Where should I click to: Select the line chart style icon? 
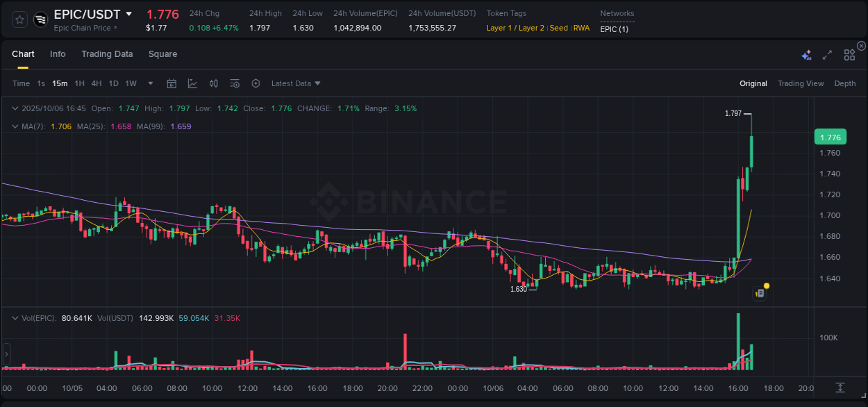(192, 83)
